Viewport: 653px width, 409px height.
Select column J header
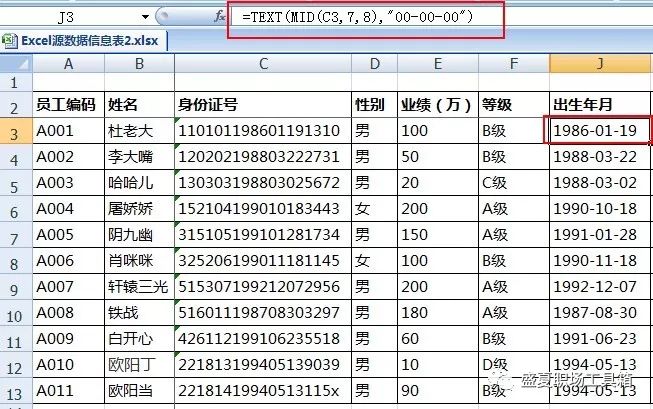(x=600, y=64)
